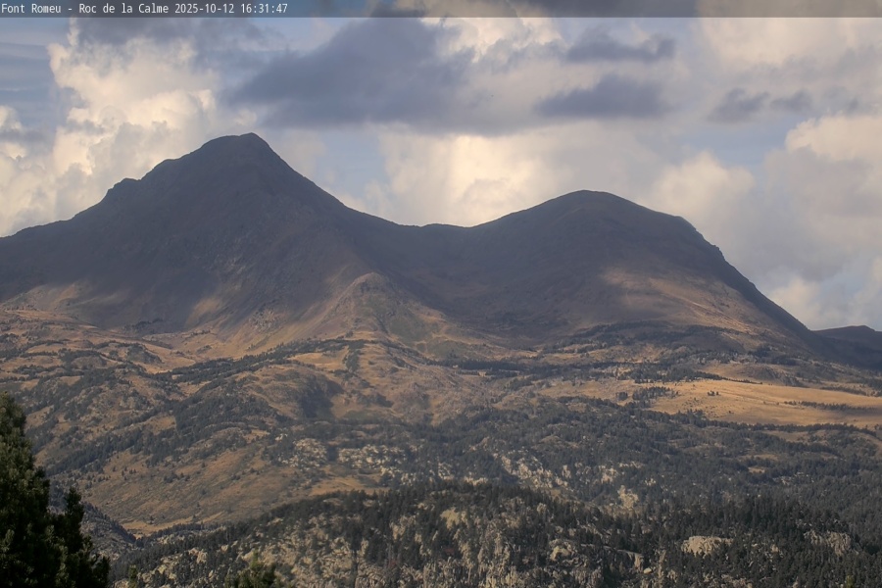Click the saddle between the two peaks
This screenshot has height=588, width=882.
tap(441, 226)
